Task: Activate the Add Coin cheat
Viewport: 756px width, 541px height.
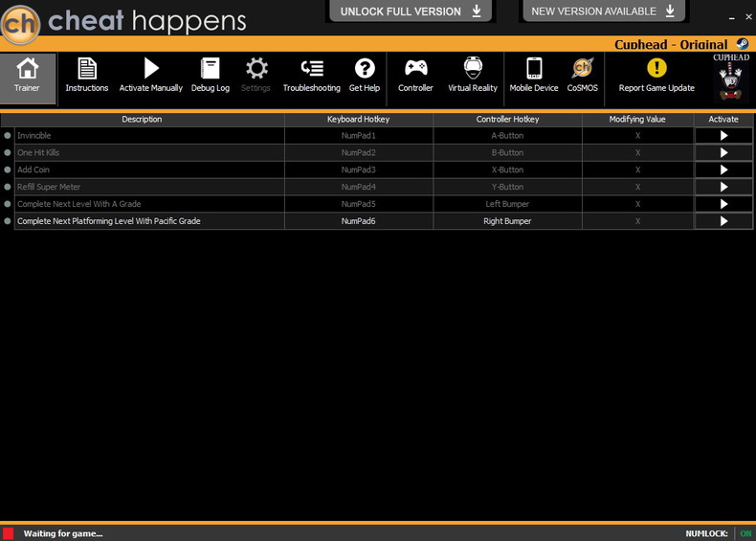Action: click(723, 169)
